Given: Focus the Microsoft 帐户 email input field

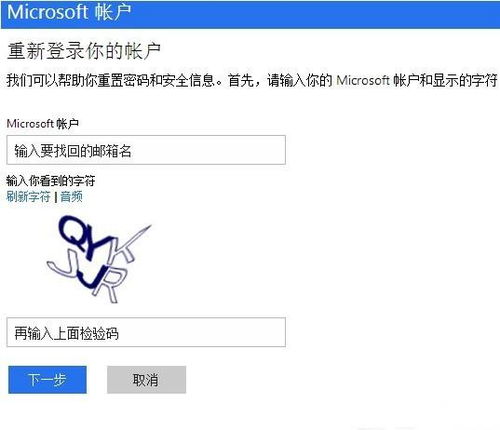Looking at the screenshot, I should pyautogui.click(x=146, y=150).
